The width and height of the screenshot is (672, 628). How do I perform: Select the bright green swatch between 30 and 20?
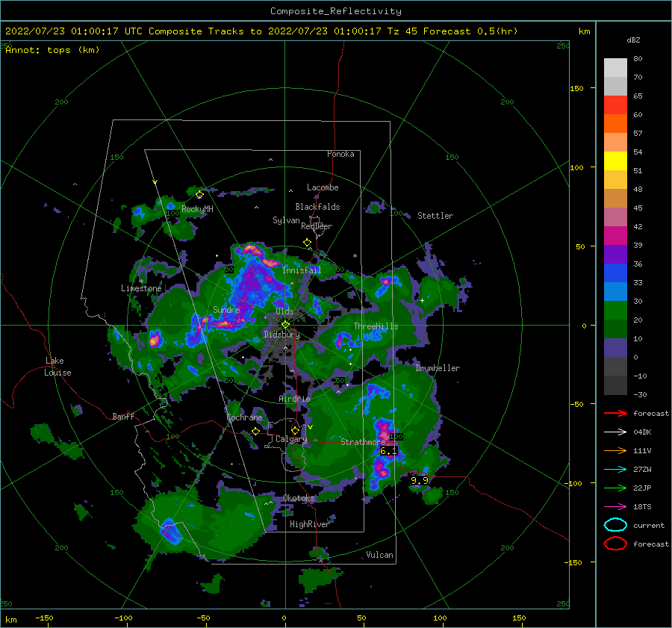click(615, 311)
